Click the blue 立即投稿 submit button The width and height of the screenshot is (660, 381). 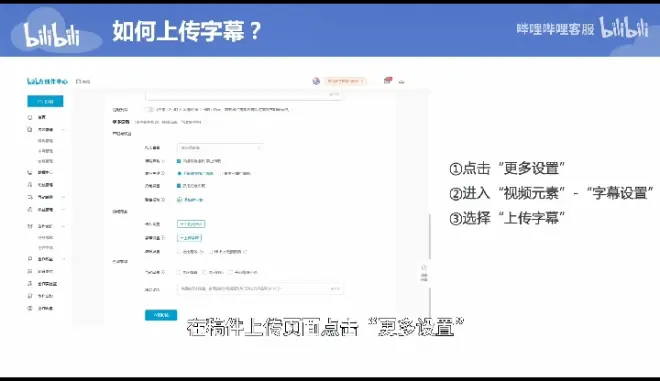pos(161,315)
